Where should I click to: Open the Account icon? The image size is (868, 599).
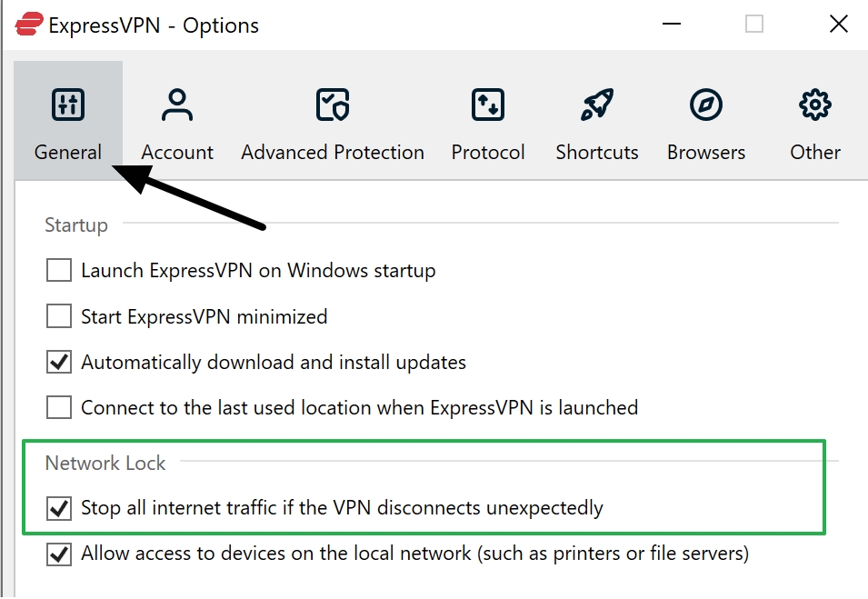tap(176, 104)
